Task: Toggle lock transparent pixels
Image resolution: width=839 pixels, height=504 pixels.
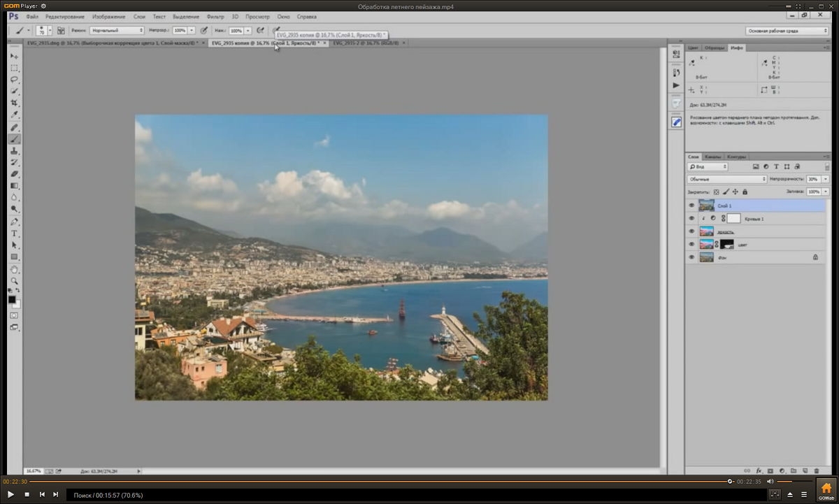Action: 716,192
